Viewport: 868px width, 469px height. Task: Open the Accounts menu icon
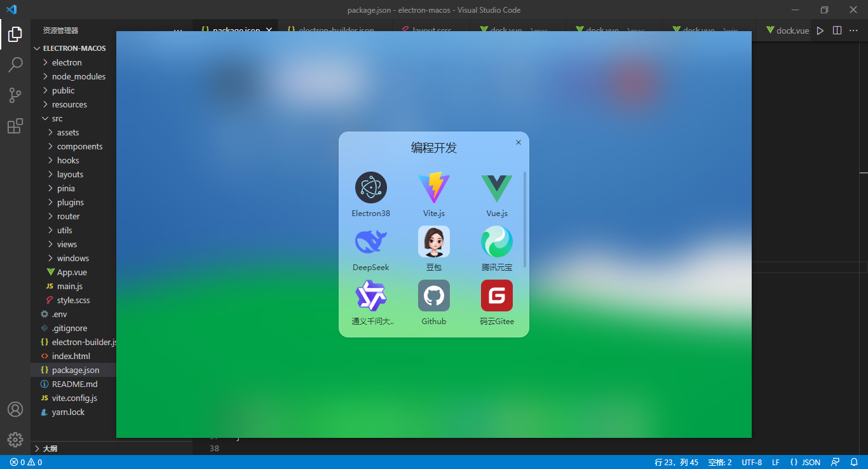point(15,409)
